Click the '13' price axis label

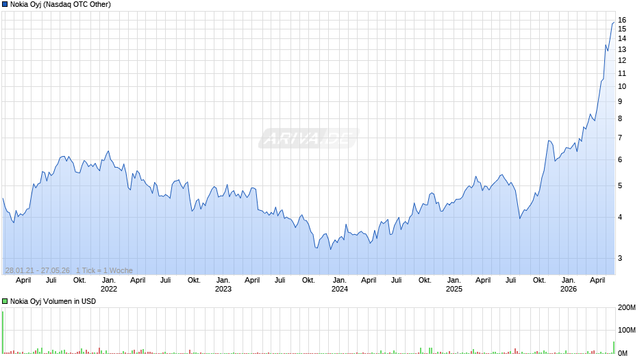pos(622,50)
